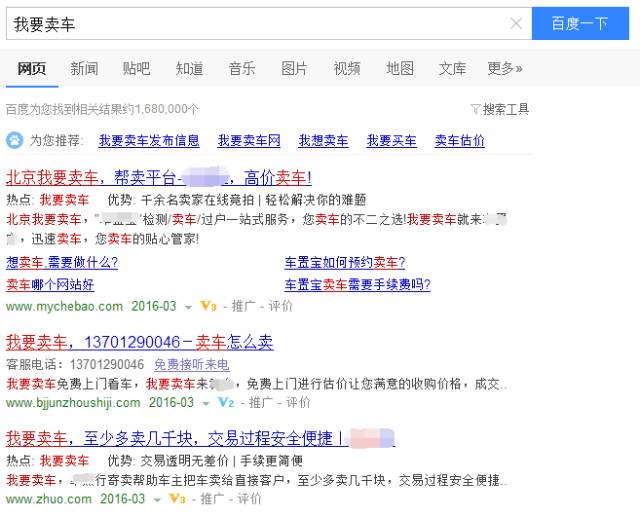This screenshot has height=517, width=640.
Task: Clear the search box with the X icon
Action: (516, 24)
